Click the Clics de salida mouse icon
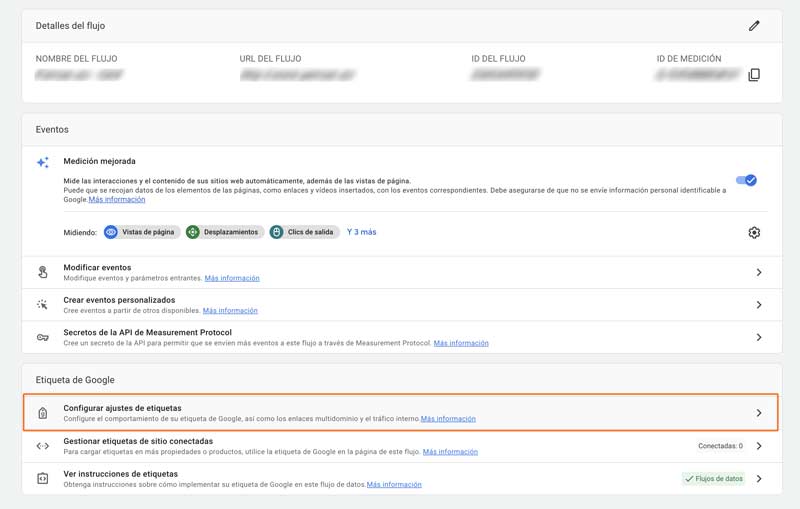Viewport: 800px width, 509px height. tap(276, 232)
